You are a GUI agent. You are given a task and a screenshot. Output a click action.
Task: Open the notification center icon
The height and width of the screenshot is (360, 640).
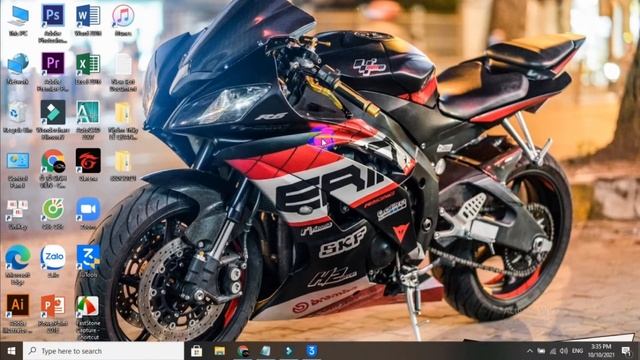(x=627, y=351)
